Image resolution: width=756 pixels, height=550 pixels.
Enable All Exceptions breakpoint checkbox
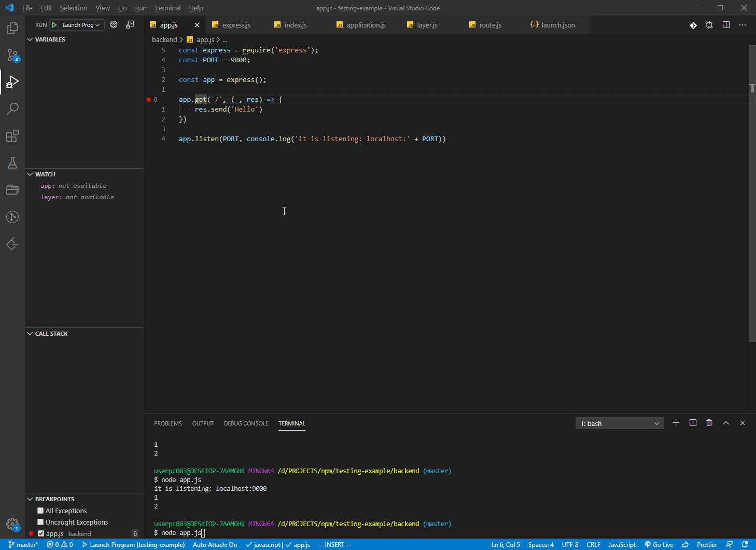(x=40, y=511)
